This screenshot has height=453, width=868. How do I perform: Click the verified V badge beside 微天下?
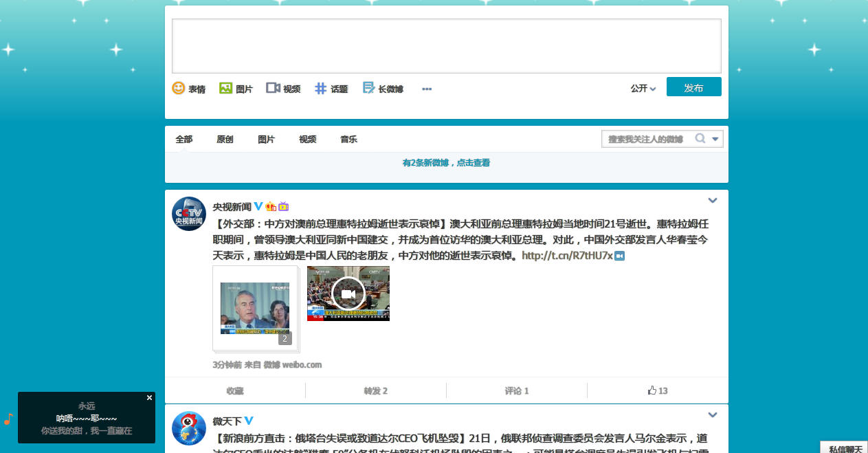pyautogui.click(x=249, y=421)
